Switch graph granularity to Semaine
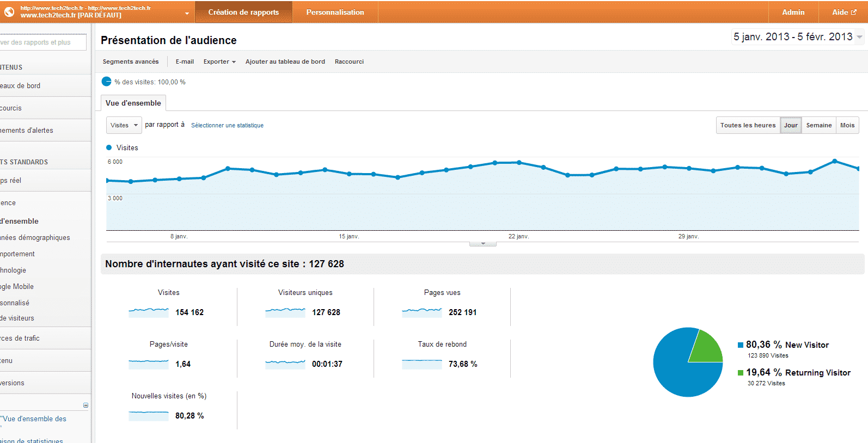The image size is (868, 443). point(818,125)
